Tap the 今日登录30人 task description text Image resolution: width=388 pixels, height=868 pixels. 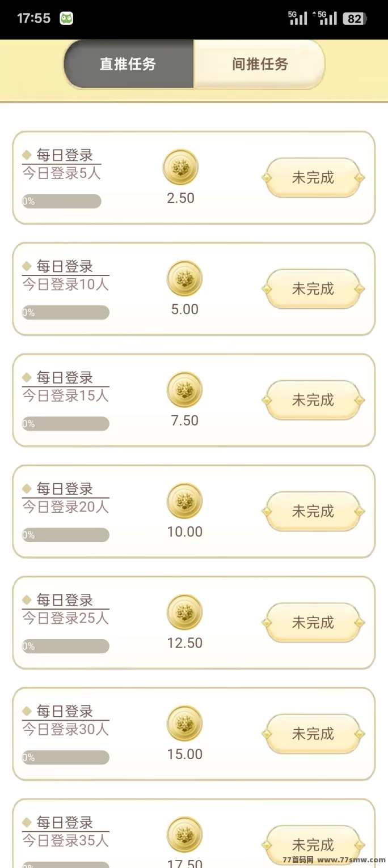65,730
